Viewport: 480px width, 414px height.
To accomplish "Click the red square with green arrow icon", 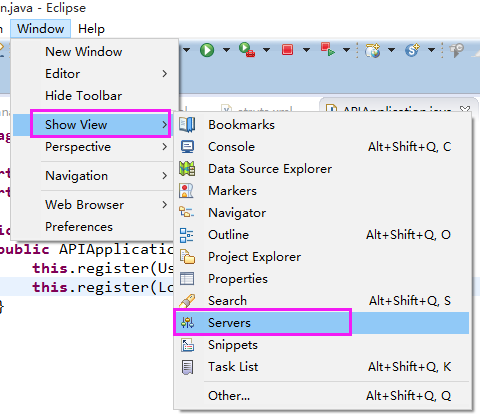I will pyautogui.click(x=327, y=50).
